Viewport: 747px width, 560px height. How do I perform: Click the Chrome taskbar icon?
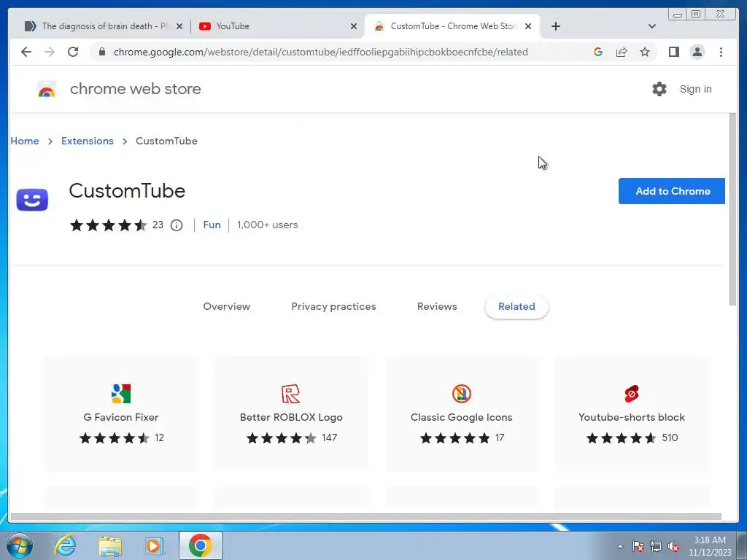pos(200,545)
